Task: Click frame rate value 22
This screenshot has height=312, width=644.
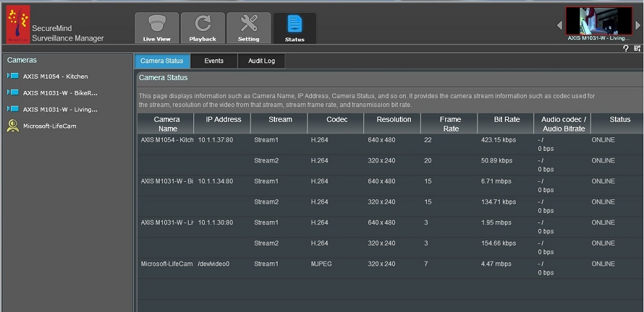Action: 428,140
